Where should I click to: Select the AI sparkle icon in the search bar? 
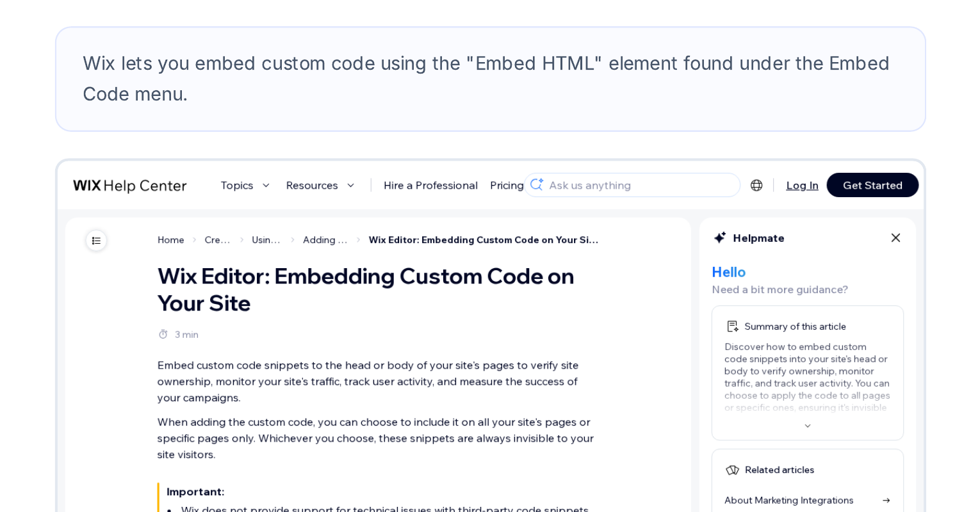coord(537,185)
